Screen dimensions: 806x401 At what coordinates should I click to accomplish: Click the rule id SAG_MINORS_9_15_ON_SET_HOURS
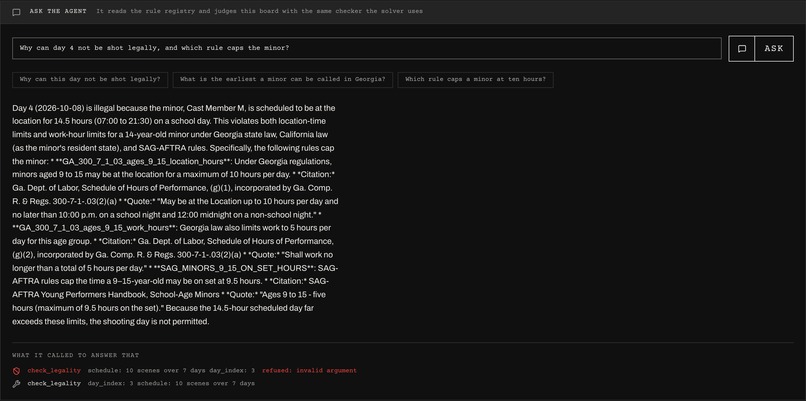[234, 268]
